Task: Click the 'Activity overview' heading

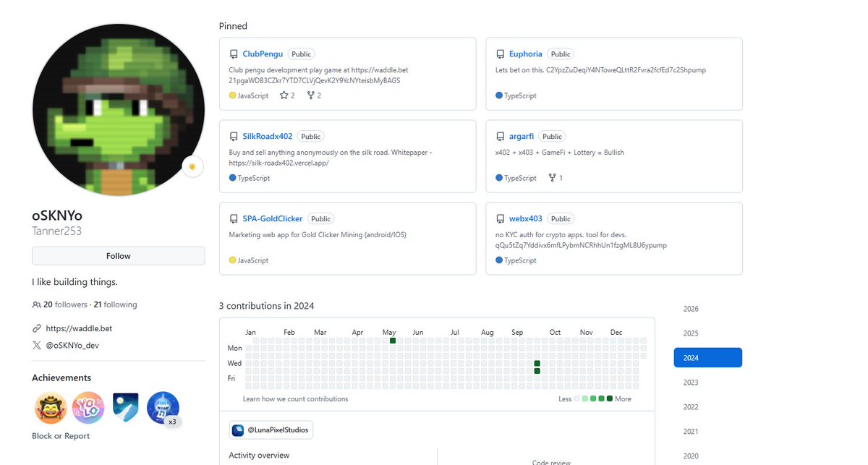Action: click(x=259, y=456)
